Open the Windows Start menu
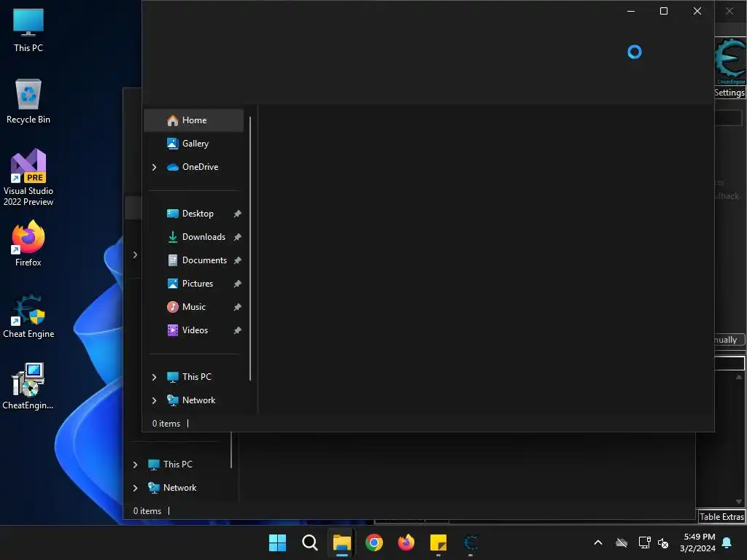Screen dimensions: 747x560 (277, 542)
